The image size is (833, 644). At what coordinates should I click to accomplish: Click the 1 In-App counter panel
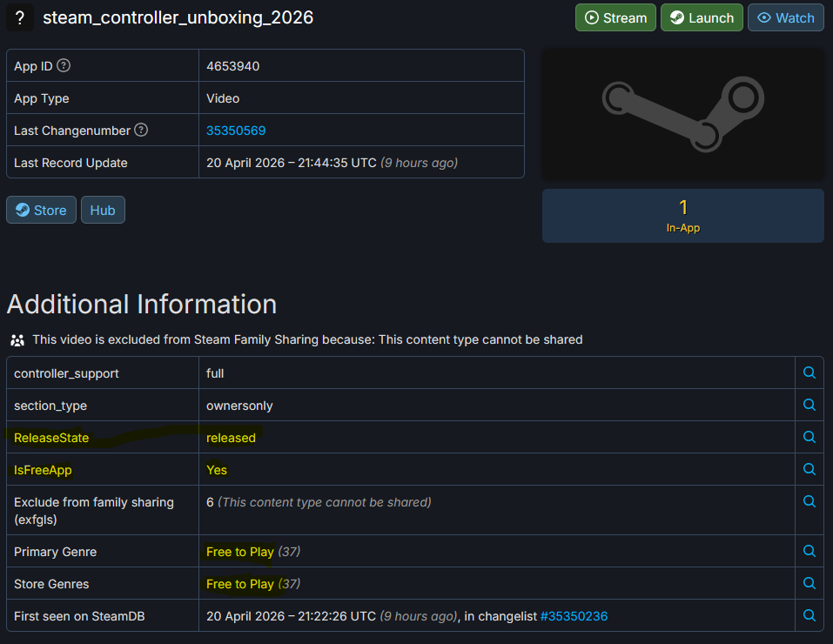click(x=682, y=216)
